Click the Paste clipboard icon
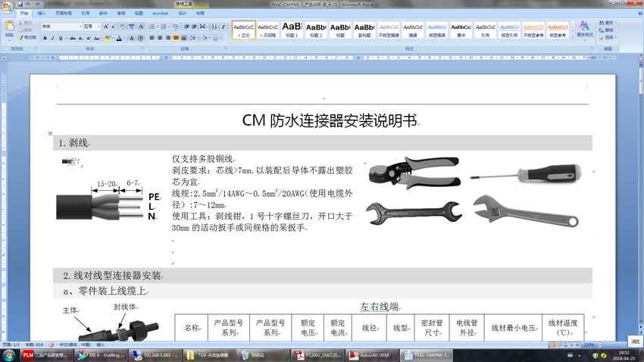Viewport: 644px width, 362px height. 9,27
